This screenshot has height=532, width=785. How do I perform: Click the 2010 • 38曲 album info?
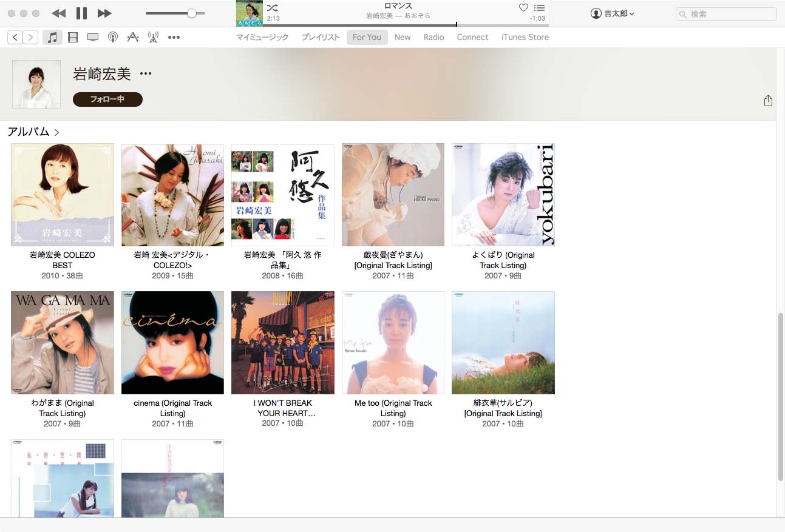(63, 275)
